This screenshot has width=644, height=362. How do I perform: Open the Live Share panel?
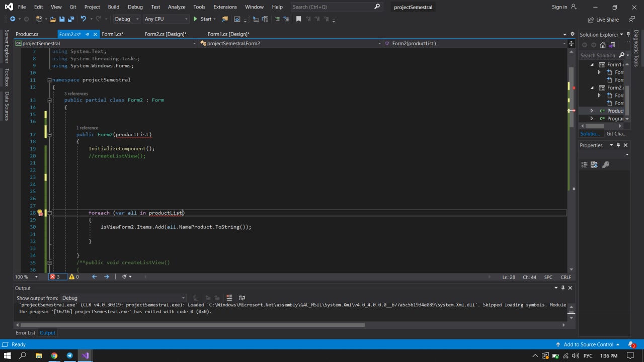pyautogui.click(x=603, y=20)
